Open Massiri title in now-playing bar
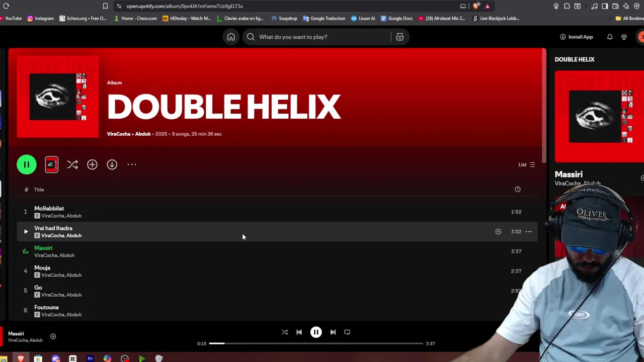This screenshot has width=644, height=362. point(16,333)
